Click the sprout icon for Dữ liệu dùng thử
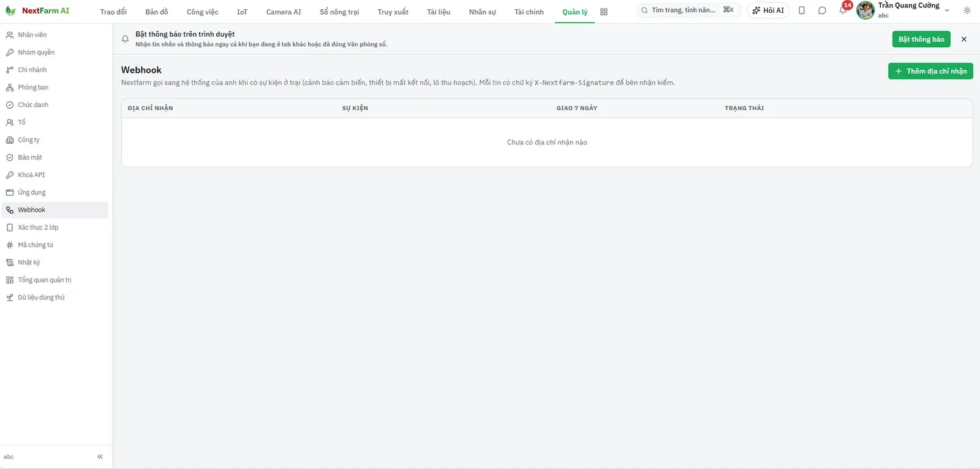Viewport: 980px width, 469px height. click(10, 298)
